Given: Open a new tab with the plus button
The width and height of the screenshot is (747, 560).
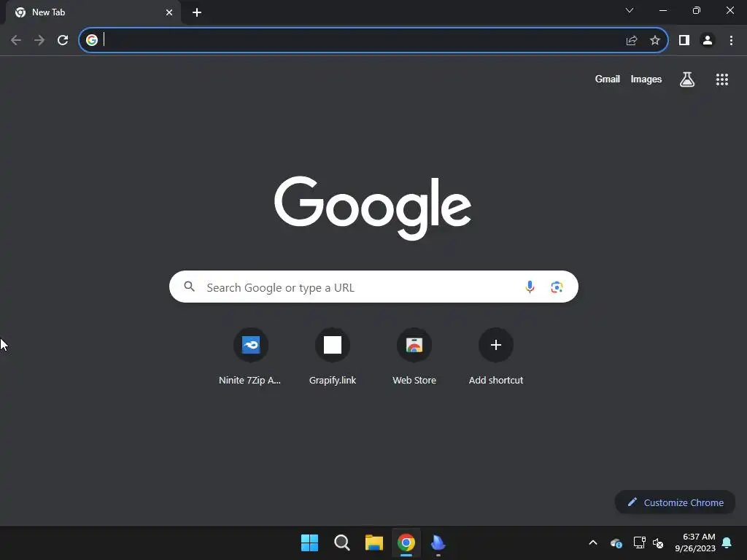Looking at the screenshot, I should (x=197, y=12).
